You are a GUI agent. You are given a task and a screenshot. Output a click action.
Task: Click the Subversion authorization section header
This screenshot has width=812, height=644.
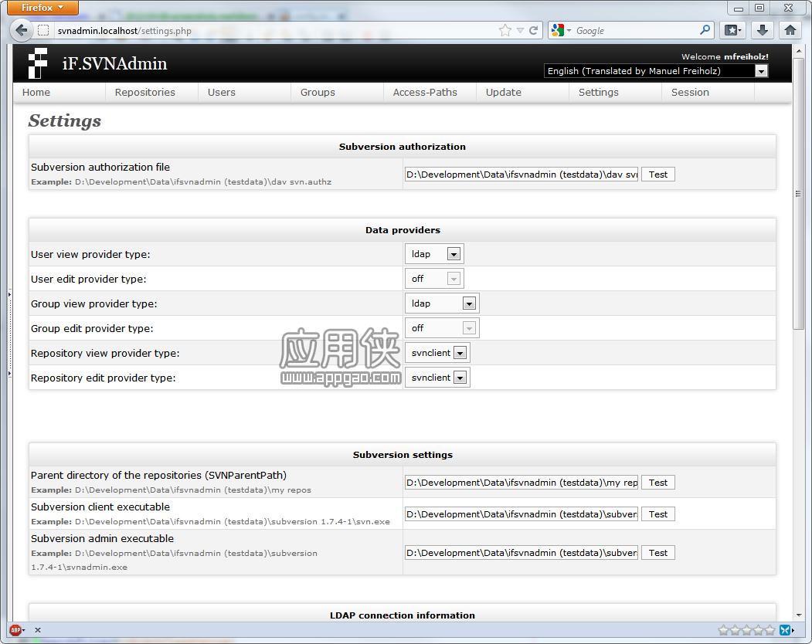pos(403,147)
